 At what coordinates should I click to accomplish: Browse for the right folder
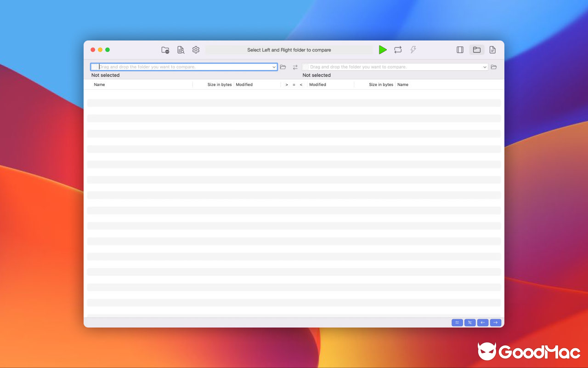(494, 67)
